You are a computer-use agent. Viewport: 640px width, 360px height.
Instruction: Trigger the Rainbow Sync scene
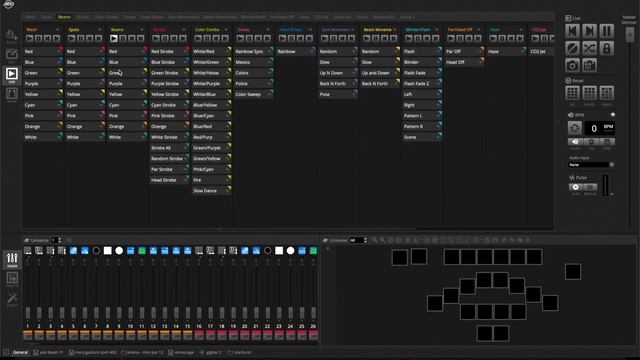pos(253,51)
